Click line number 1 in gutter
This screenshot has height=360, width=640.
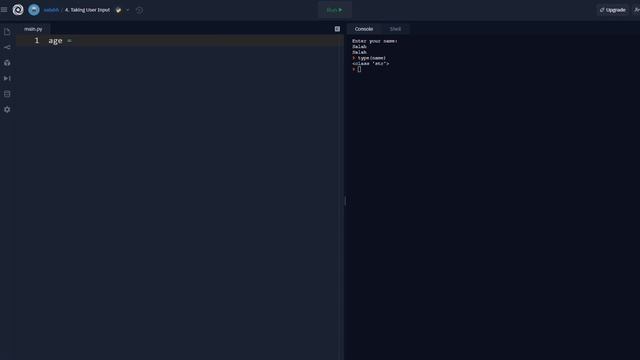[x=37, y=40]
